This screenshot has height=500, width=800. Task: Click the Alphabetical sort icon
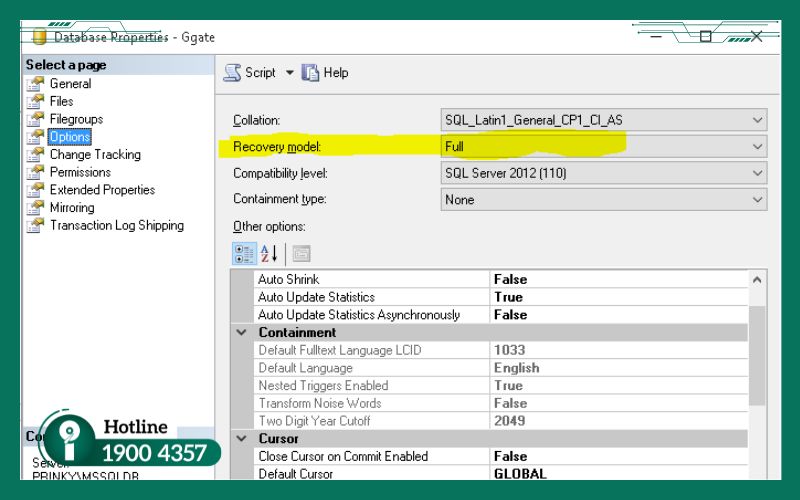(269, 254)
